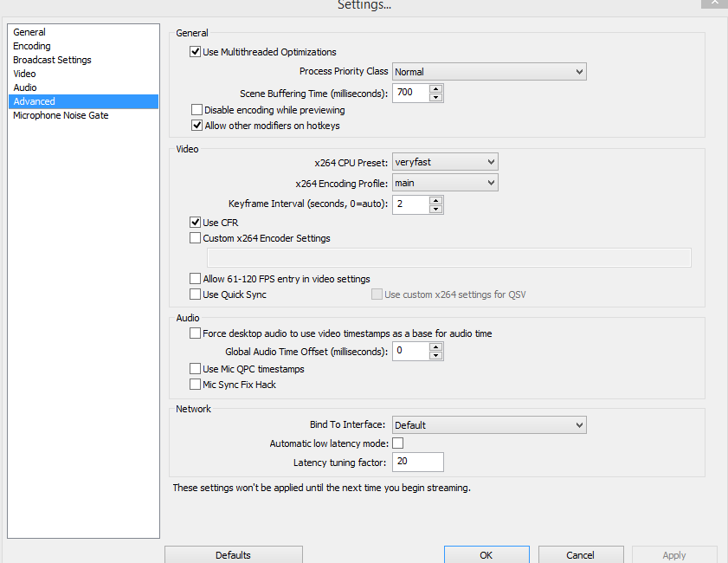Decrease Global Audio Time Offset value

click(435, 355)
